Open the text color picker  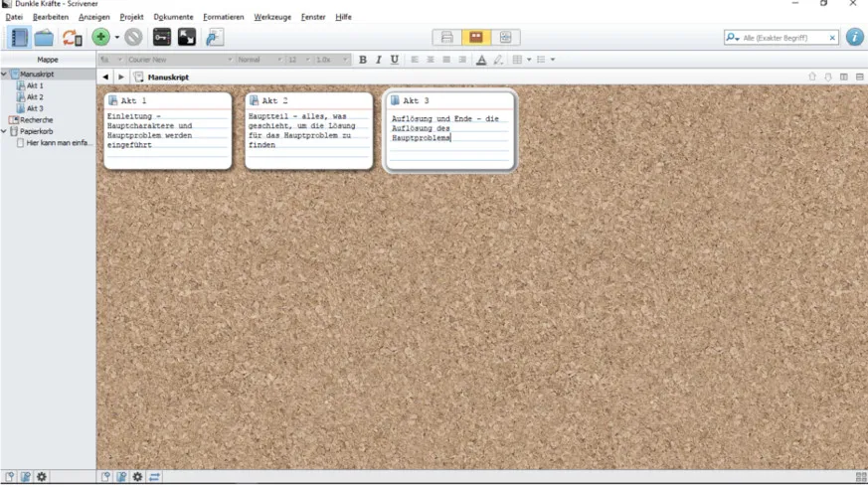[481, 60]
